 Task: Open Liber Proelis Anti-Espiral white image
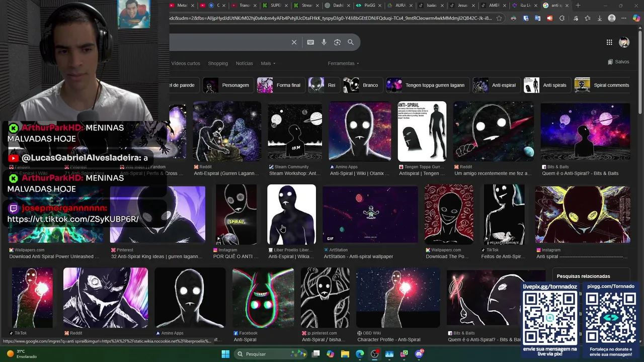291,215
